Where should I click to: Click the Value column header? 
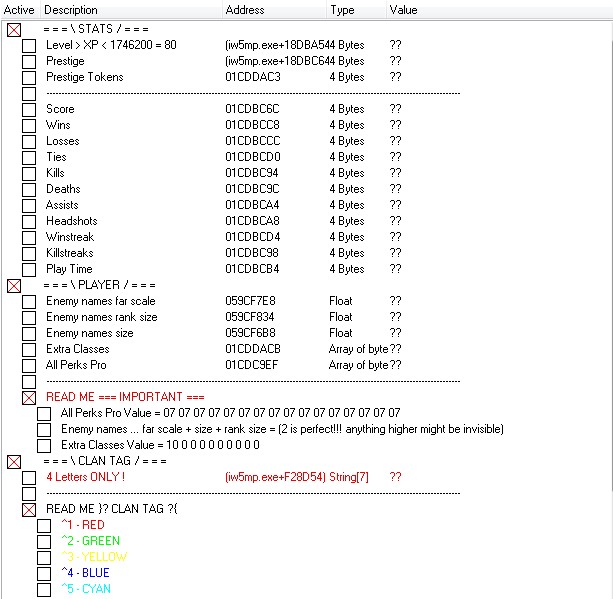(403, 10)
